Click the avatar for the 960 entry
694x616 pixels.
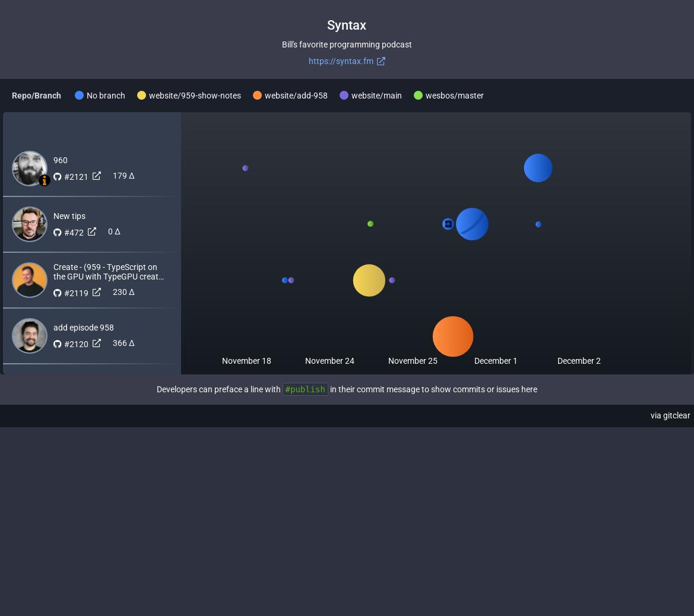point(30,169)
